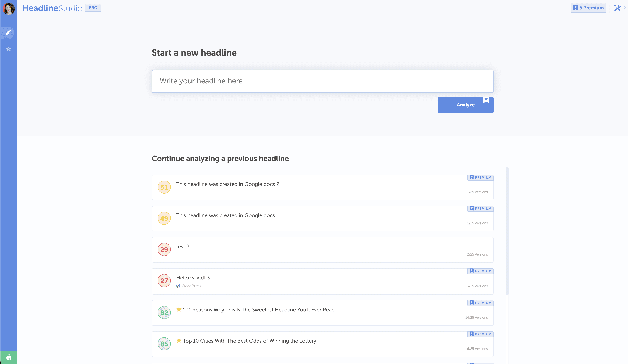Click the star on the Top 10 Cities headline
This screenshot has height=364, width=628.
(x=179, y=340)
